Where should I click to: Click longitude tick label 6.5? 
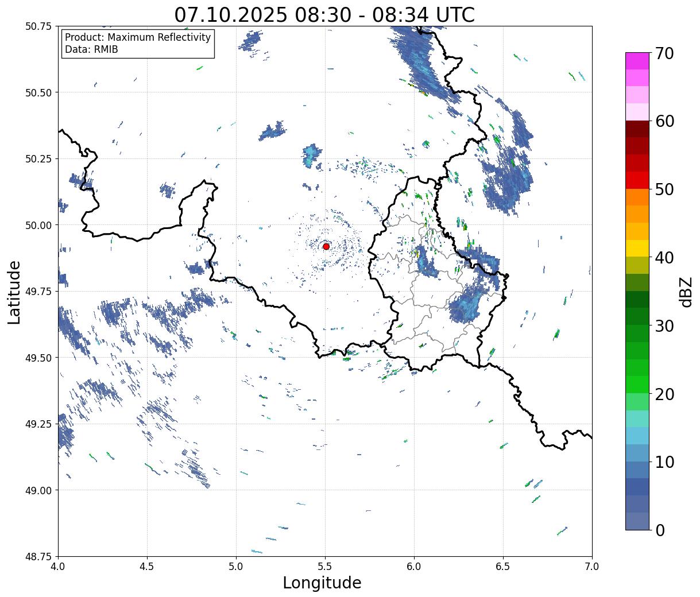[x=503, y=567]
